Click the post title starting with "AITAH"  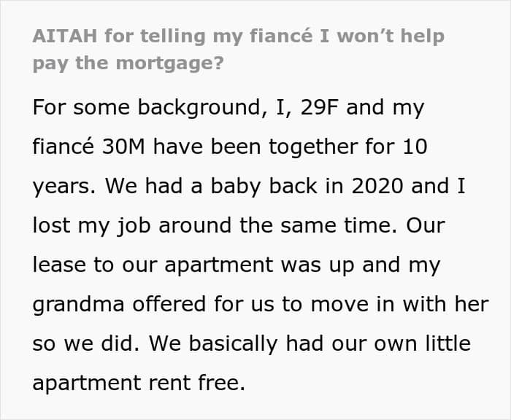(239, 49)
